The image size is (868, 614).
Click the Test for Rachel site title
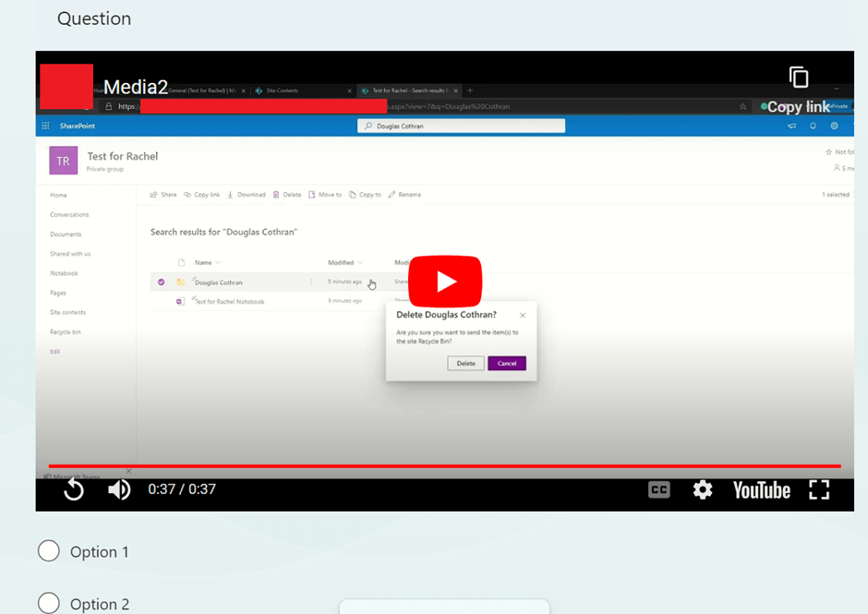pos(122,156)
